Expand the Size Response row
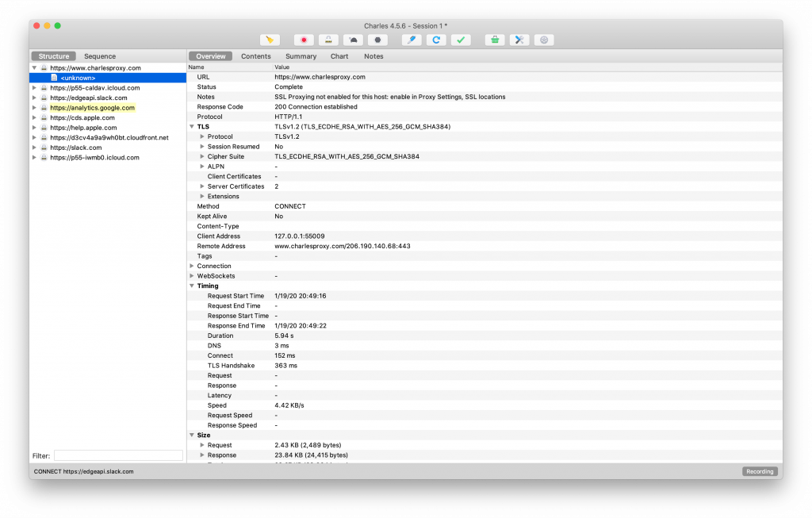The width and height of the screenshot is (812, 518). (x=202, y=455)
